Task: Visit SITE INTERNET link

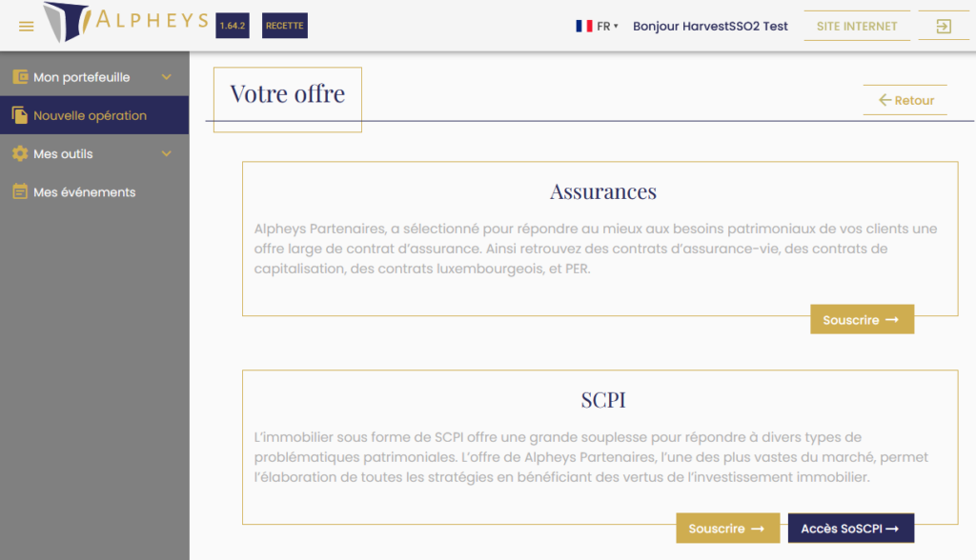Action: 857,27
